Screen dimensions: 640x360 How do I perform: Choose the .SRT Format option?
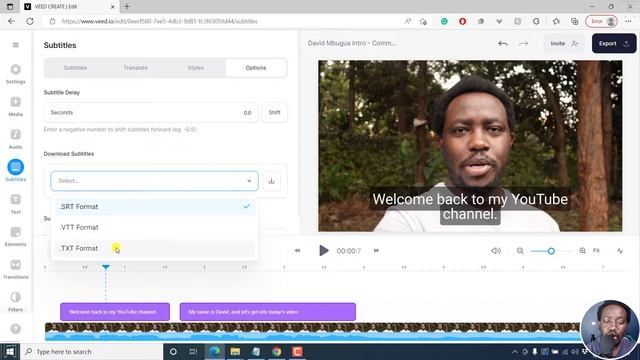(x=155, y=207)
